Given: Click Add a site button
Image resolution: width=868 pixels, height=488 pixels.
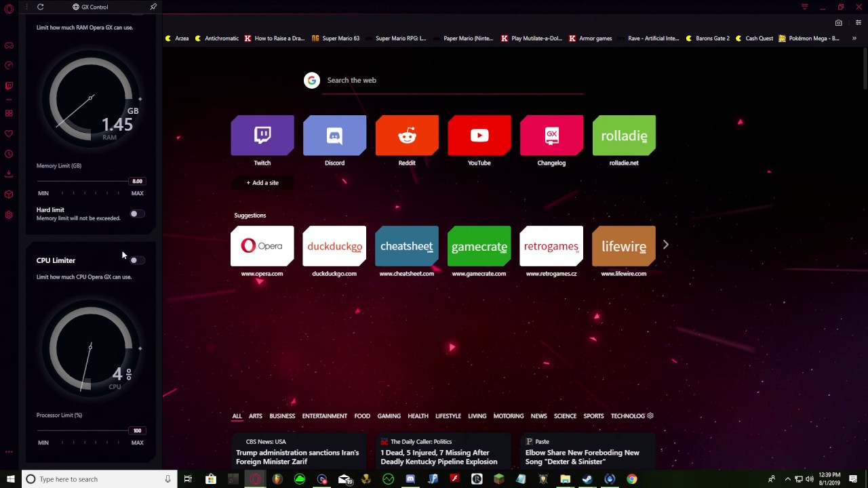Looking at the screenshot, I should pos(262,182).
